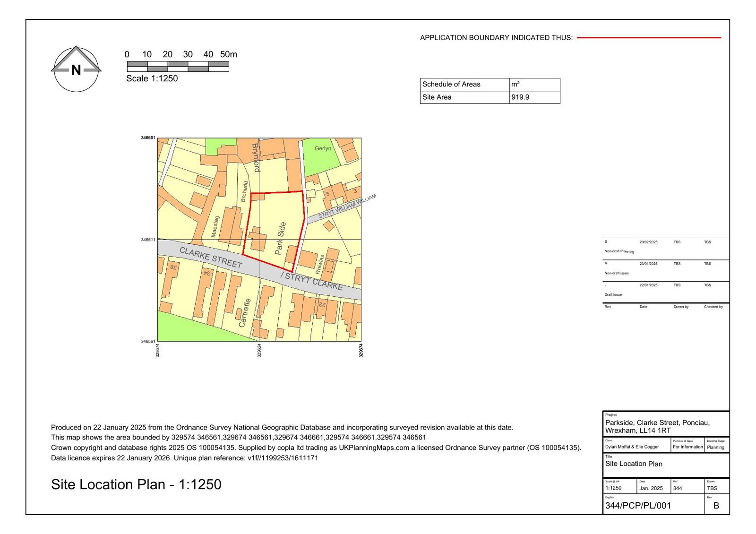Viewport: 756px width, 534px height.
Task: Click the Rhiwlas property label
Action: tap(321, 265)
